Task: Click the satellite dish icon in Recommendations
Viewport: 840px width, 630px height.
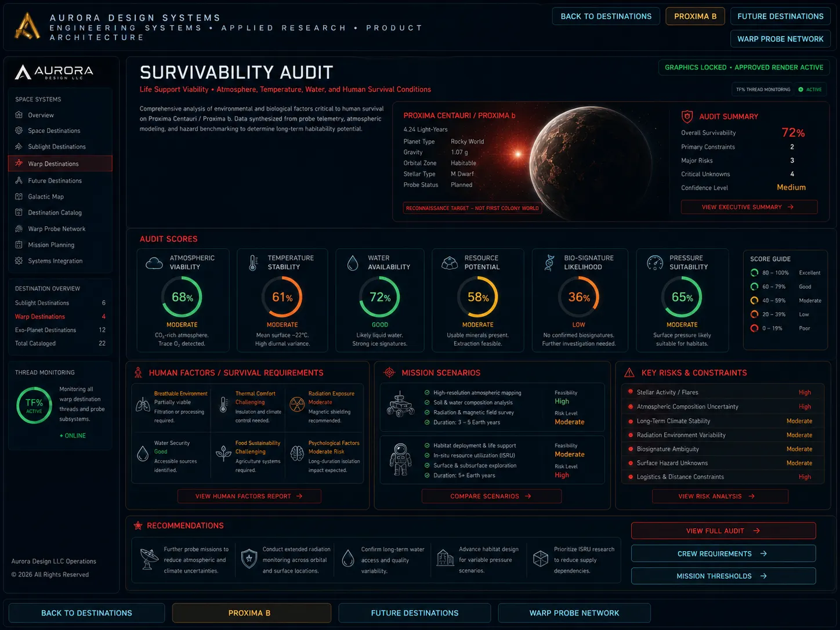Action: tap(150, 559)
